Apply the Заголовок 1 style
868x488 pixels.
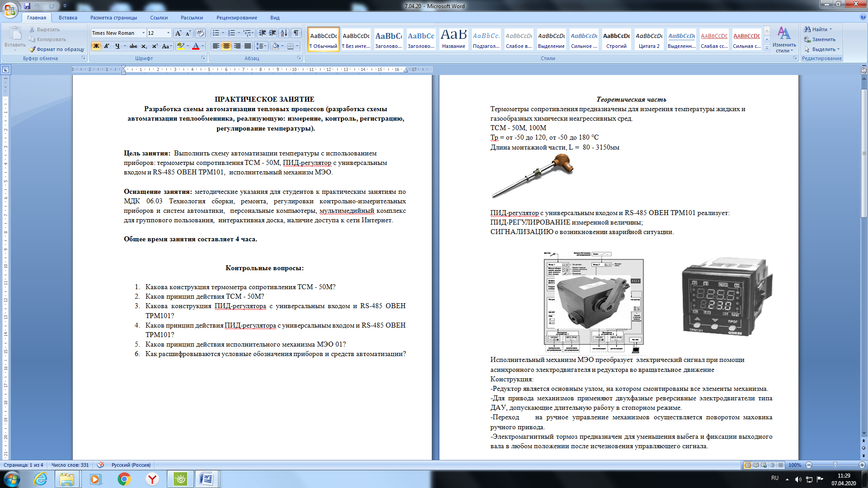(388, 39)
